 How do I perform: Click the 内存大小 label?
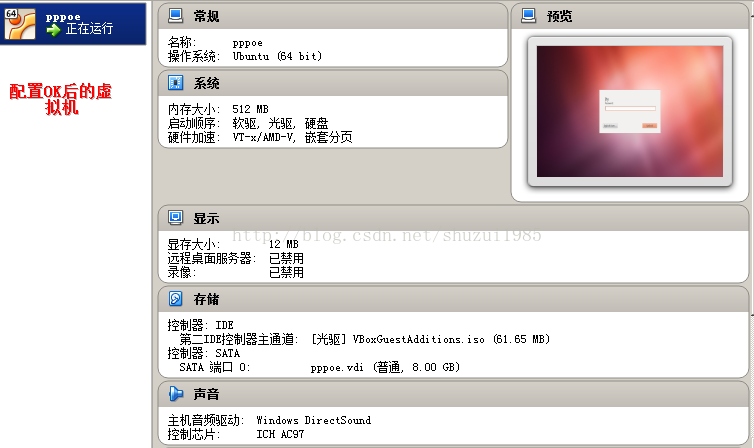tap(193, 110)
